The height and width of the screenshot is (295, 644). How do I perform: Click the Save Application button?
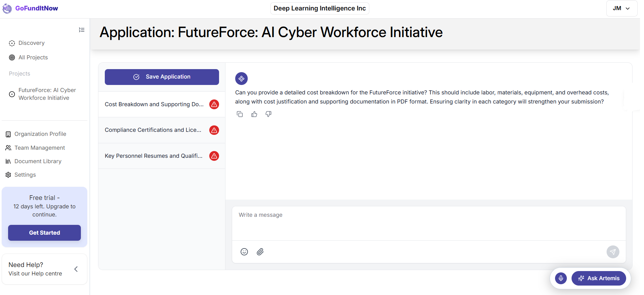tap(162, 77)
